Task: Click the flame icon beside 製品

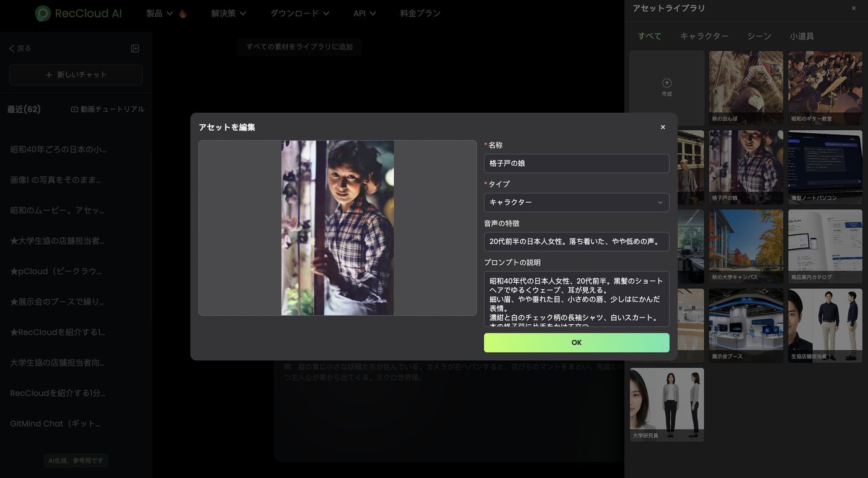Action: click(183, 13)
